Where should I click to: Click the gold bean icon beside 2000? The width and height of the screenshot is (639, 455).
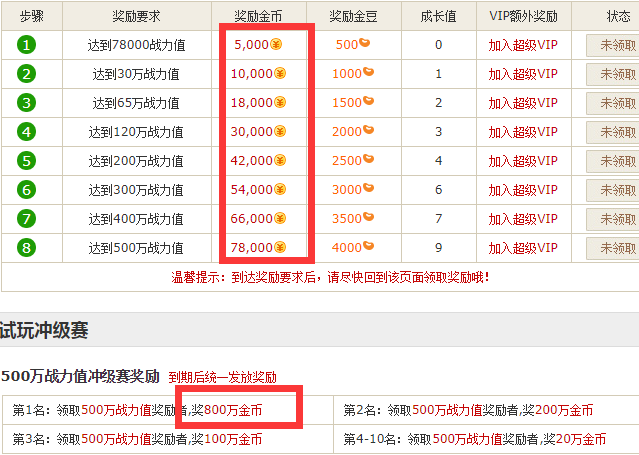coord(368,129)
